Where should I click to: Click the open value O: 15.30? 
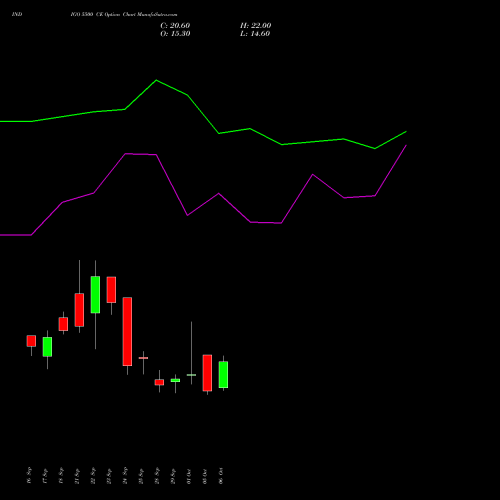[175, 34]
